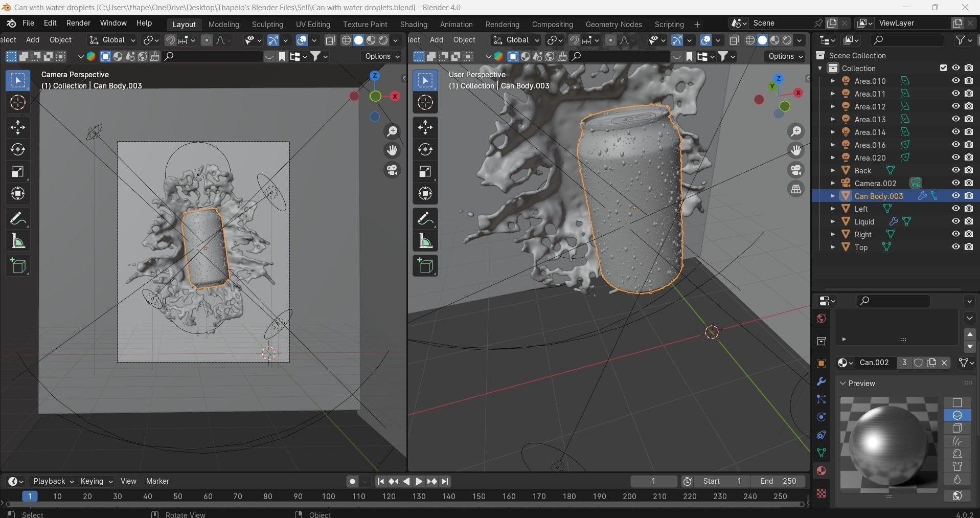Pick the Annotate tool in left viewport
Image resolution: width=980 pixels, height=518 pixels.
18,219
